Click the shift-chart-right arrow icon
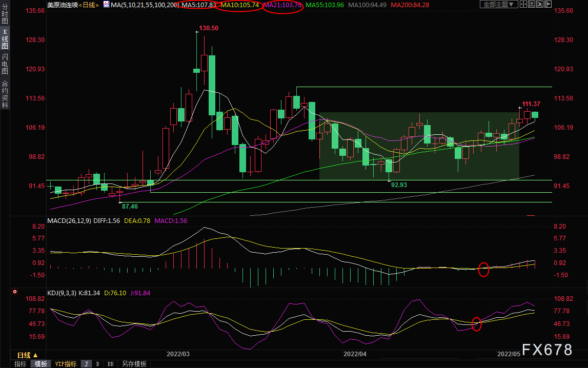588x368 pixels. point(548,4)
